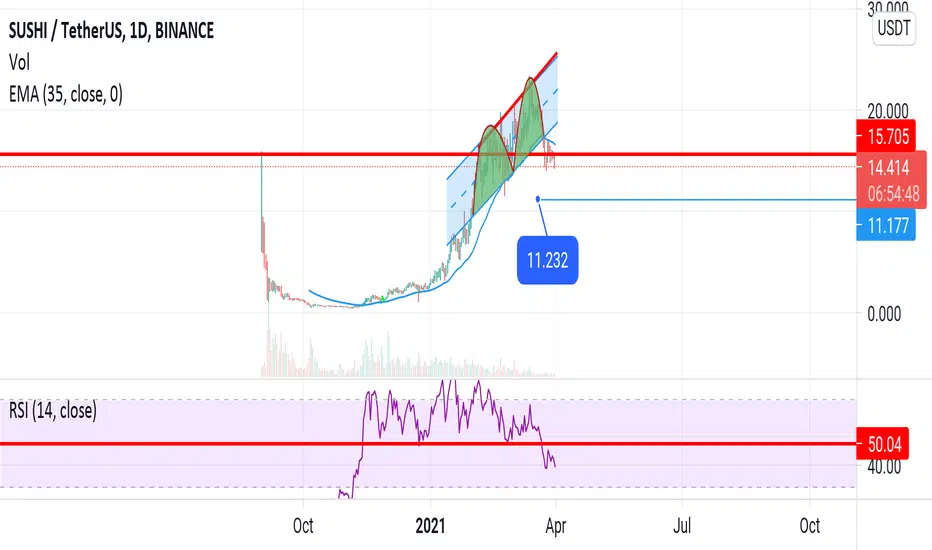Click the 11.232 price callout label
This screenshot has height=550, width=932.
(x=547, y=260)
